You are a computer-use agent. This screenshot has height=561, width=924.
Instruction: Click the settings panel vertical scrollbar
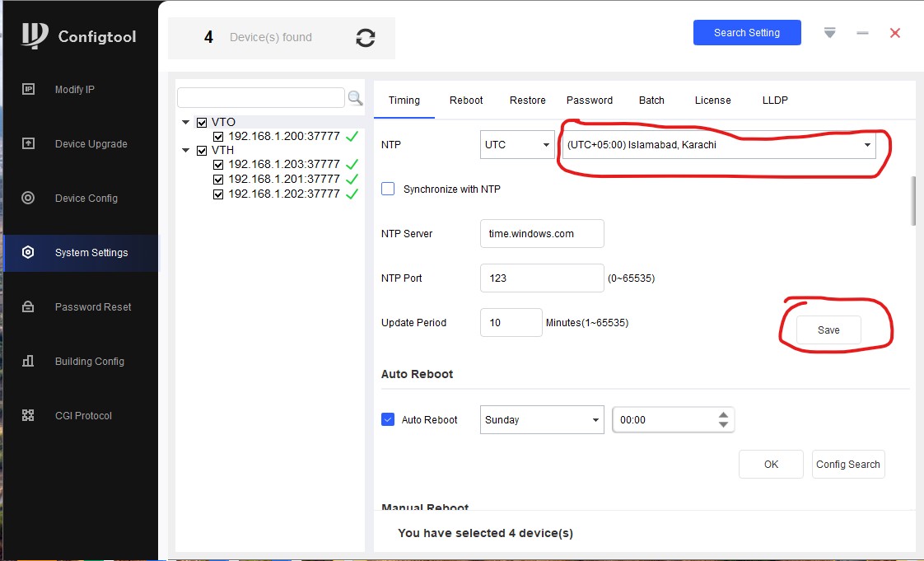click(x=912, y=200)
